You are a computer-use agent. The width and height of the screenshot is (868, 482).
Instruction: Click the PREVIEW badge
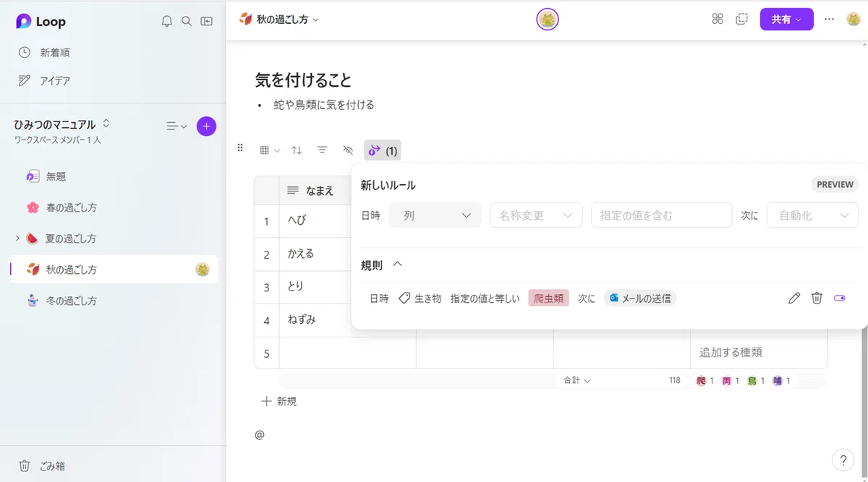click(835, 184)
